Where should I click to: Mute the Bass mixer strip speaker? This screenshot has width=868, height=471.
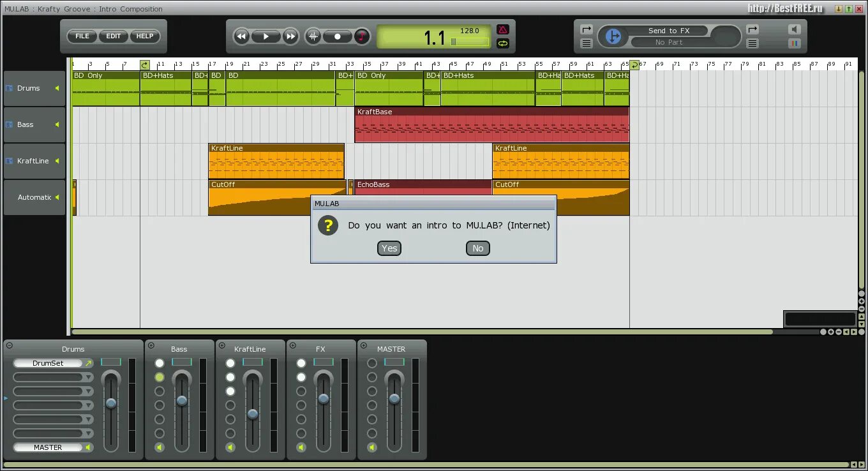coord(160,447)
